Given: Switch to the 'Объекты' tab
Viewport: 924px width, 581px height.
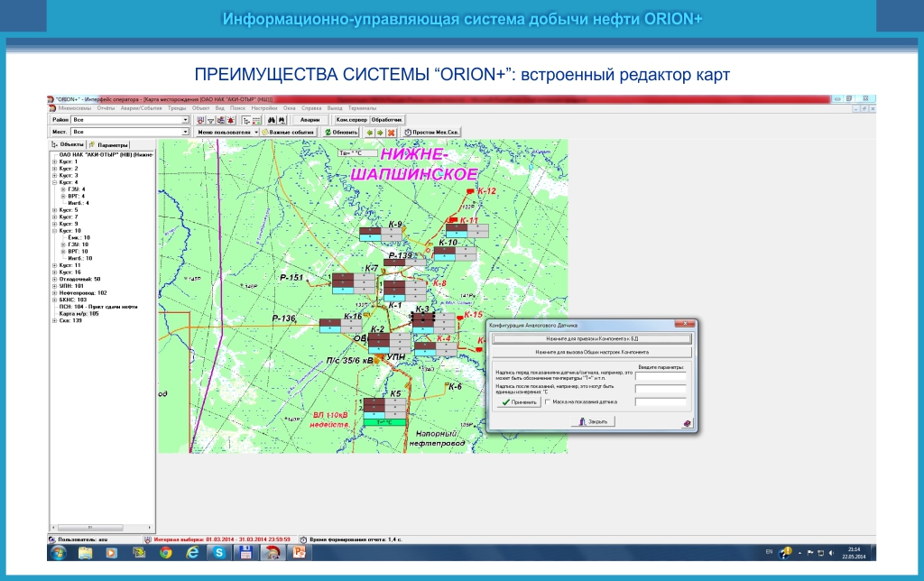Looking at the screenshot, I should (x=68, y=144).
